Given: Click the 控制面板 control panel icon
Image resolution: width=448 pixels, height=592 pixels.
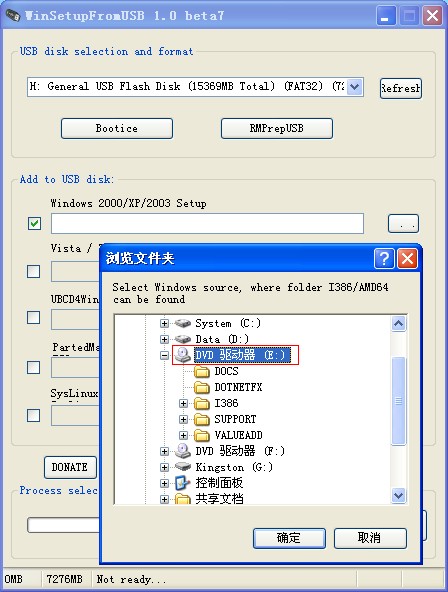Looking at the screenshot, I should tap(183, 483).
